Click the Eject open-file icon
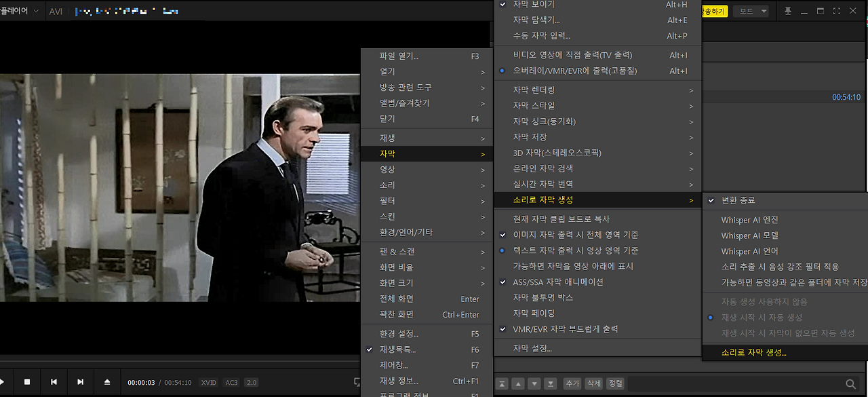The width and height of the screenshot is (868, 397). [107, 382]
